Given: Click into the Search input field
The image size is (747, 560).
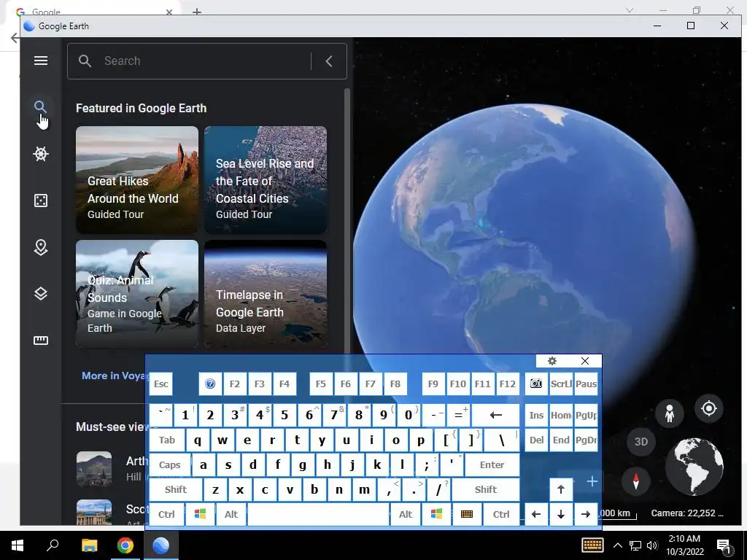Looking at the screenshot, I should [x=205, y=61].
